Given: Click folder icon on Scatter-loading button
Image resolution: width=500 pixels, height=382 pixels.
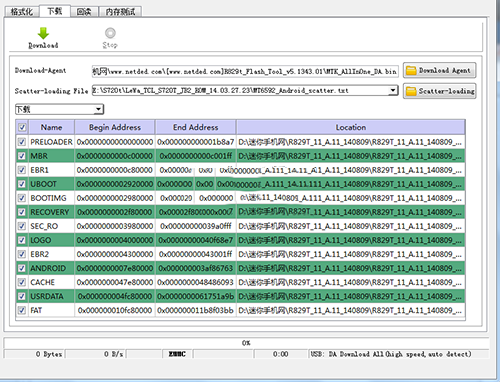Looking at the screenshot, I should click(x=411, y=91).
